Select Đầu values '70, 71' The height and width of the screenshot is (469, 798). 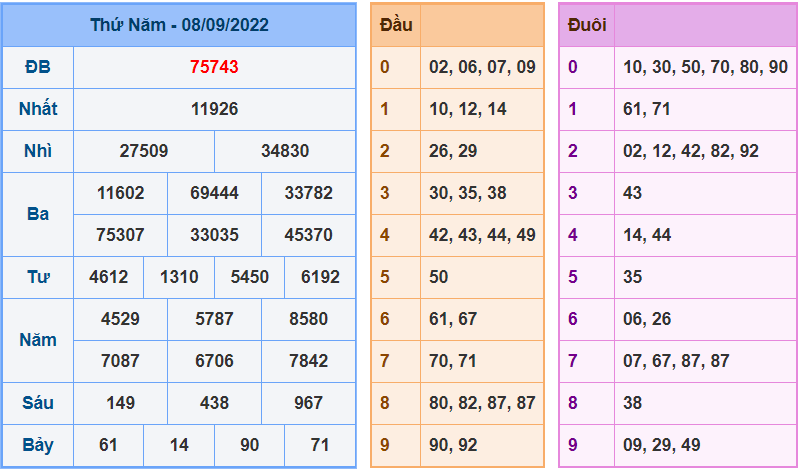(x=453, y=361)
